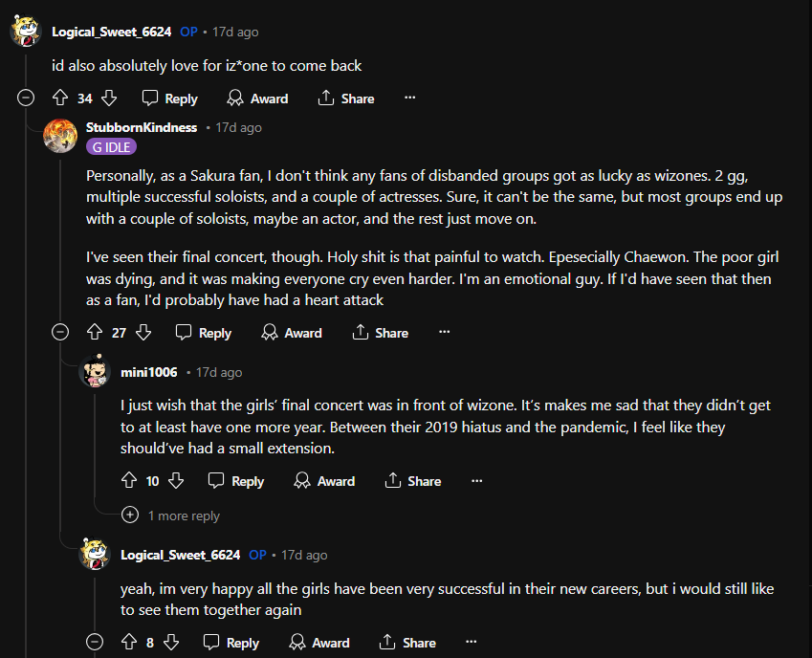This screenshot has width=812, height=658.
Task: Open StubbornKindness's user profile
Action: (142, 127)
